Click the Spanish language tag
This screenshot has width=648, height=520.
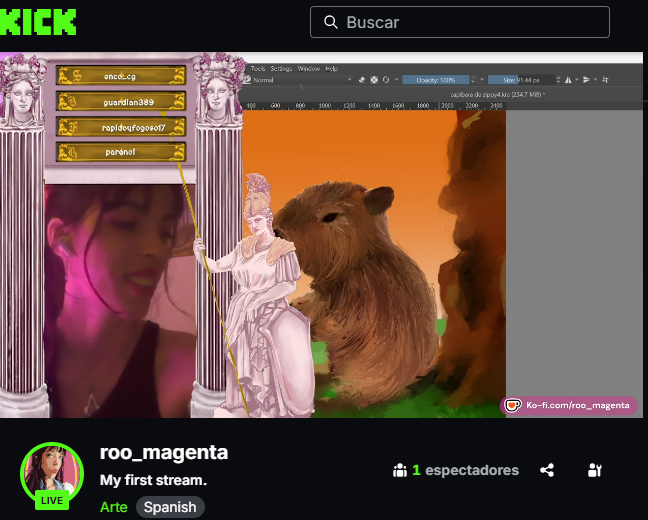[x=170, y=507]
